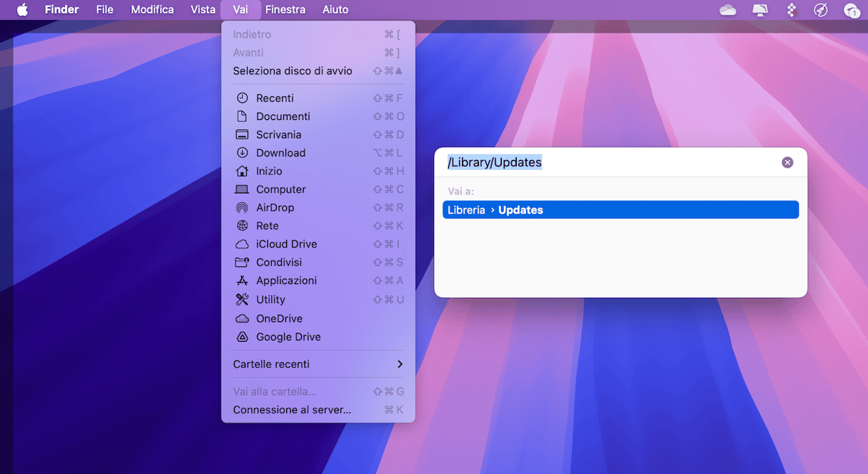Click the iCloud Drive cloud icon
Screen dimensions: 868x474
242,244
